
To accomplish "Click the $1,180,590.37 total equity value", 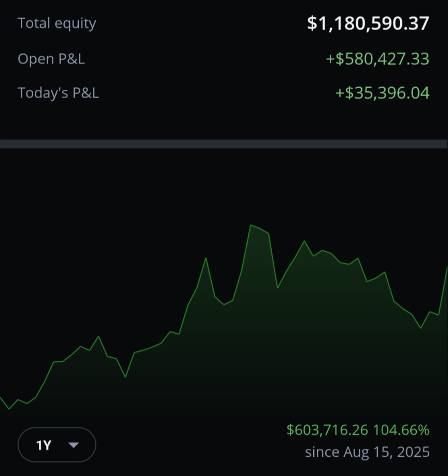I will point(368,23).
